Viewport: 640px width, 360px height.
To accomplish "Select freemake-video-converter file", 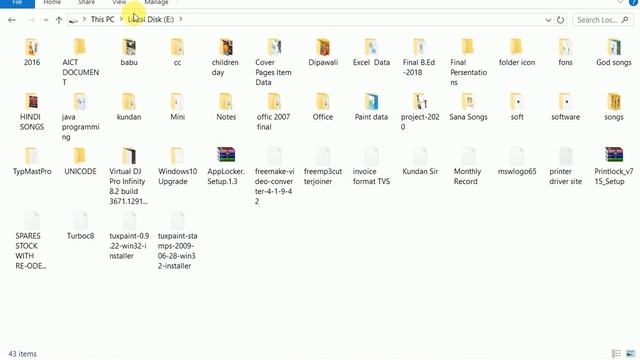I will [x=274, y=176].
